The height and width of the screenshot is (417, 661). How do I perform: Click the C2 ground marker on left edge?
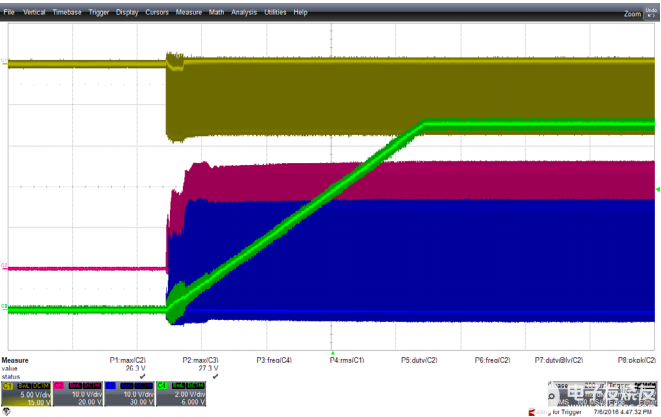pyautogui.click(x=4, y=267)
